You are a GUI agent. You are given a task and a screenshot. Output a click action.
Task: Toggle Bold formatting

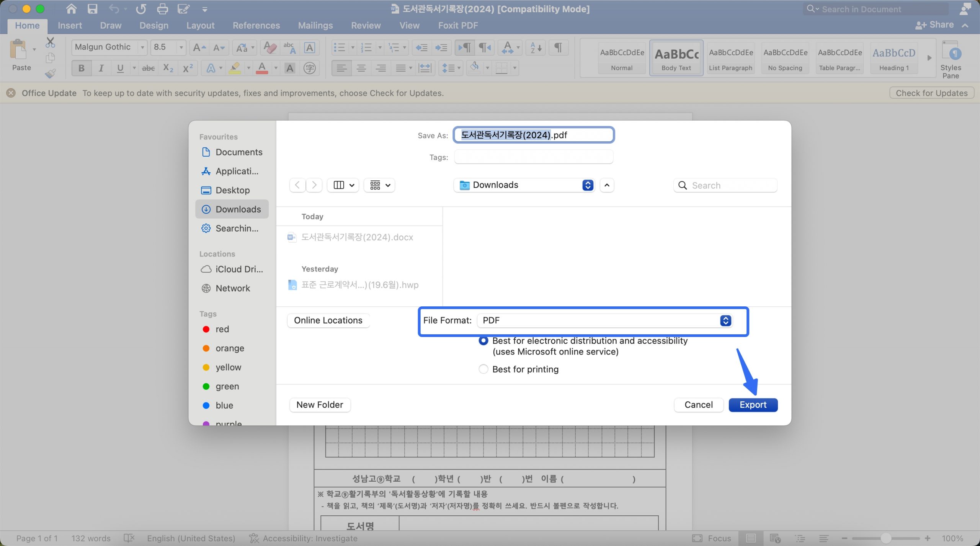81,68
